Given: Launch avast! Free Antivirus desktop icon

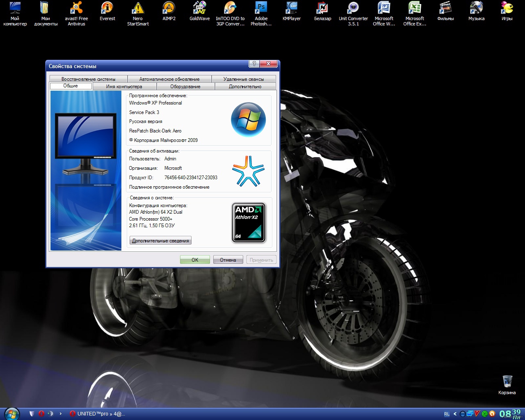Looking at the screenshot, I should (76, 14).
